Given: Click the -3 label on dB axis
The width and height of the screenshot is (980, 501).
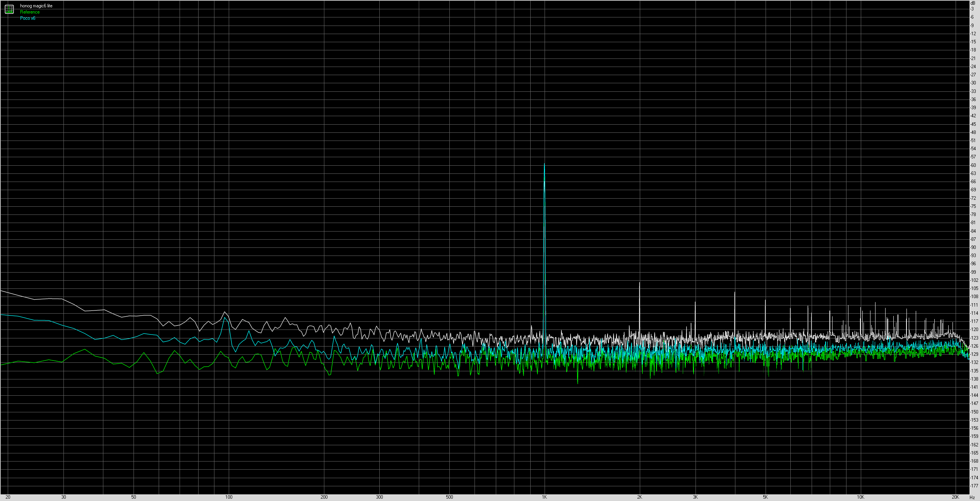Looking at the screenshot, I should tap(972, 9).
